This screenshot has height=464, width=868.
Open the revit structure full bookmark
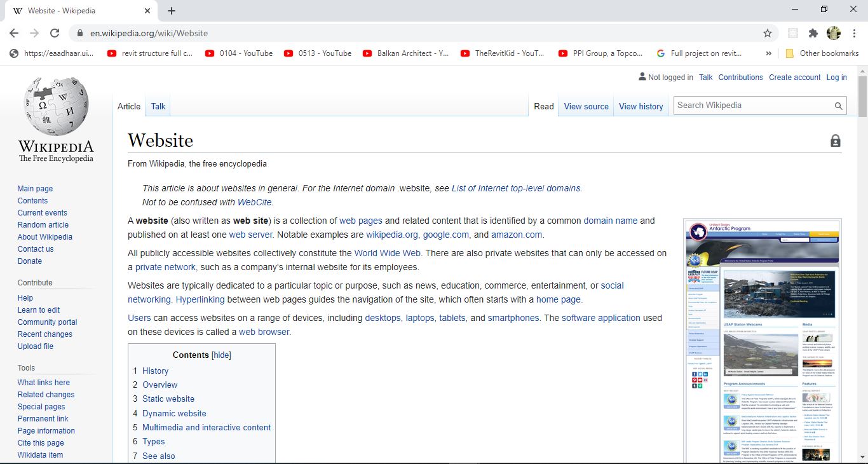pos(151,53)
